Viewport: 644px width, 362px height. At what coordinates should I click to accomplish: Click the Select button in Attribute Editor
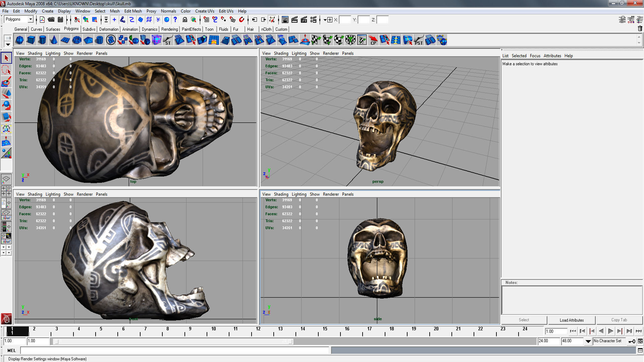(524, 320)
